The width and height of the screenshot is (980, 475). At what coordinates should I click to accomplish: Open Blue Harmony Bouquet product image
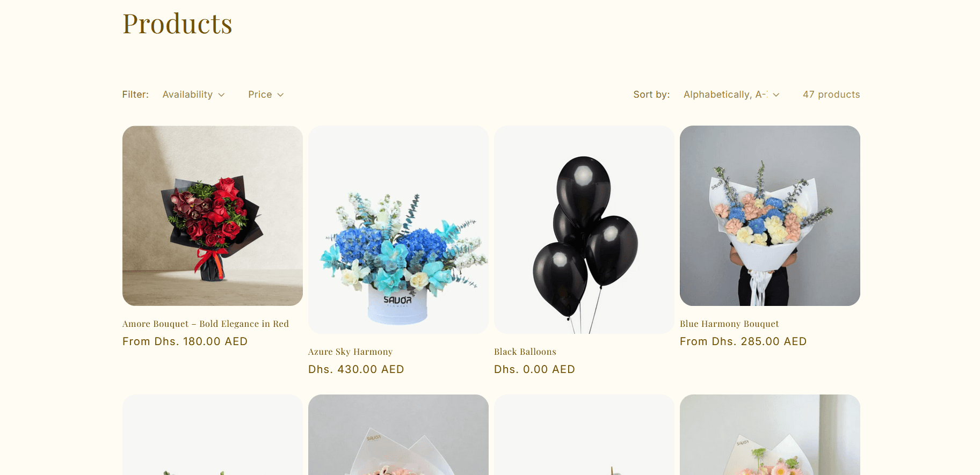(x=770, y=216)
